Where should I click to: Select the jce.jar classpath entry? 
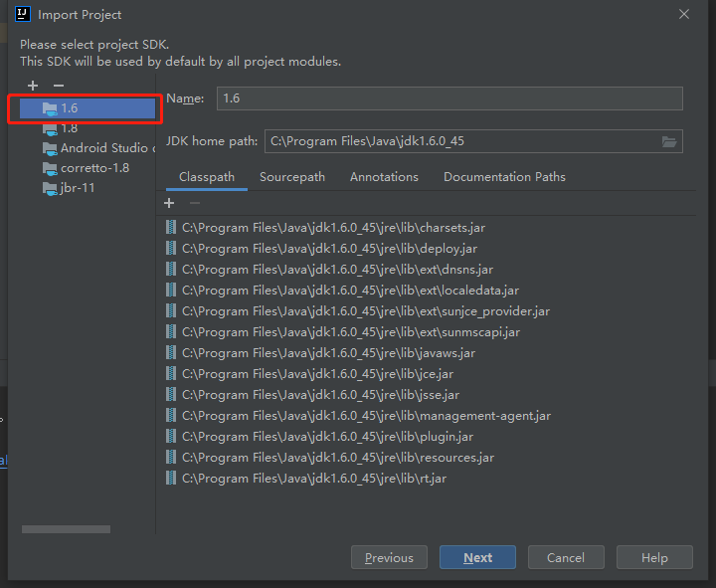309,374
